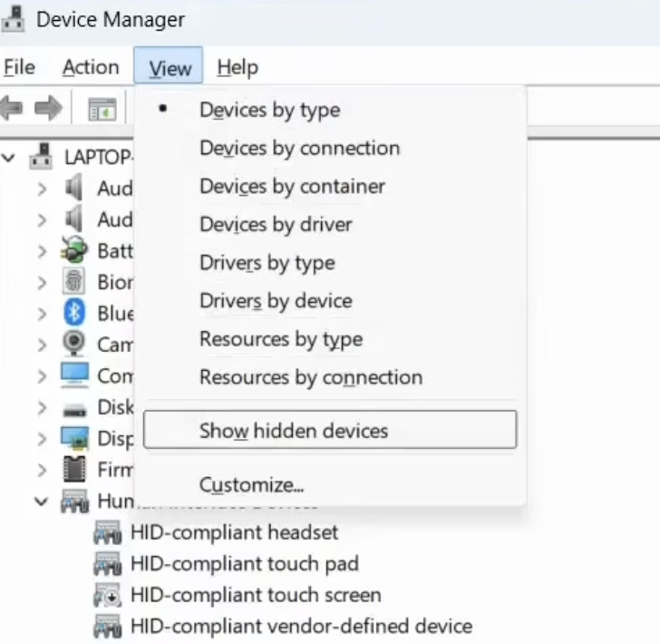Open the Action menu
Image resolution: width=660 pixels, height=644 pixels.
pyautogui.click(x=91, y=67)
